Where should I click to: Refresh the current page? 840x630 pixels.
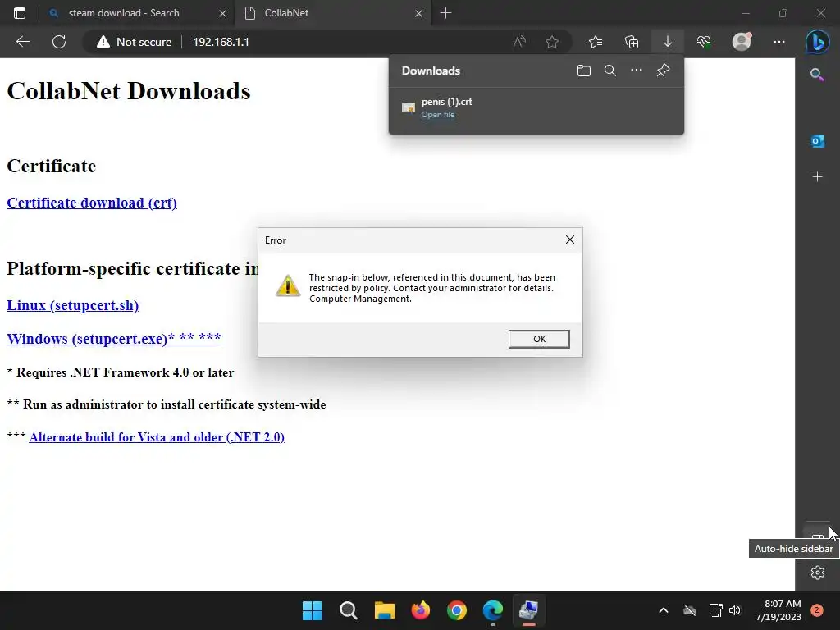click(59, 42)
